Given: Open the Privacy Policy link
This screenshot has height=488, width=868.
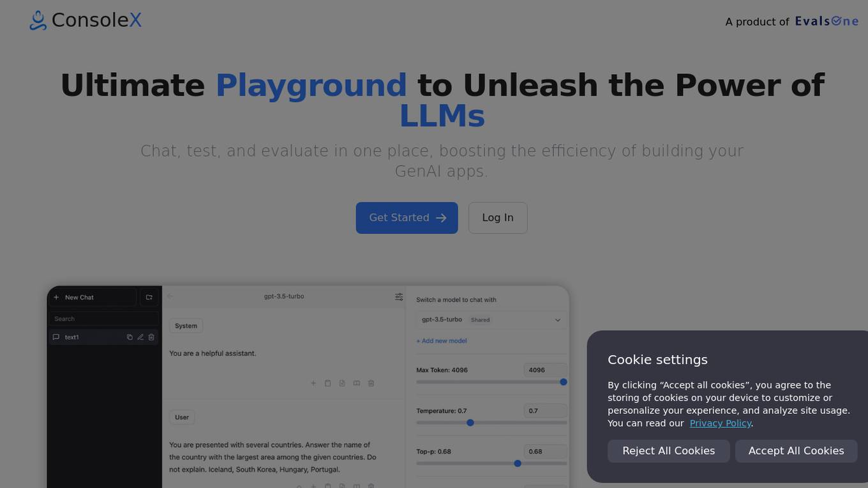Looking at the screenshot, I should coord(720,423).
